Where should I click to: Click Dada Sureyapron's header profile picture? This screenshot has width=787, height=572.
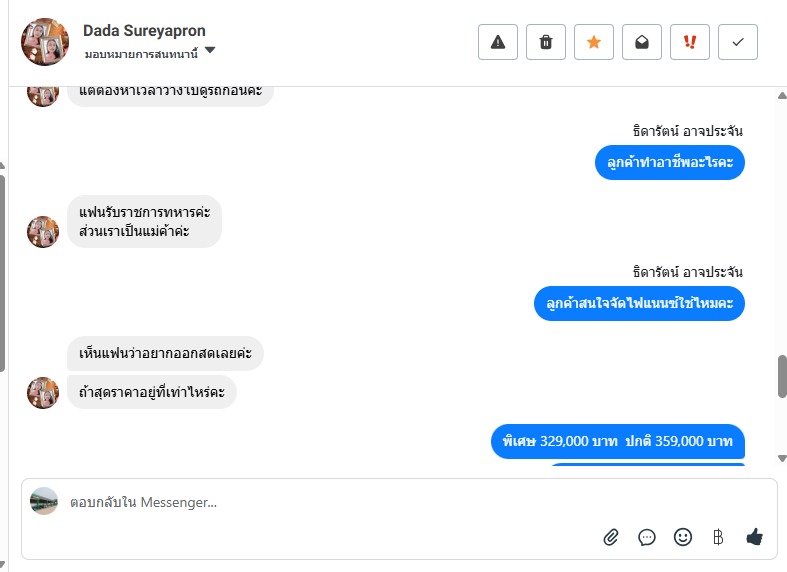(x=45, y=41)
